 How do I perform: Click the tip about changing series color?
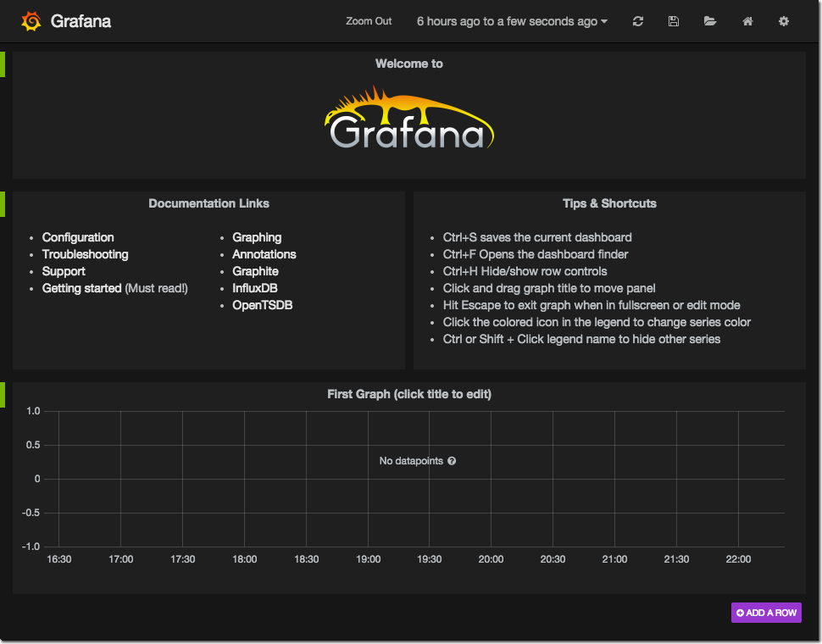597,322
